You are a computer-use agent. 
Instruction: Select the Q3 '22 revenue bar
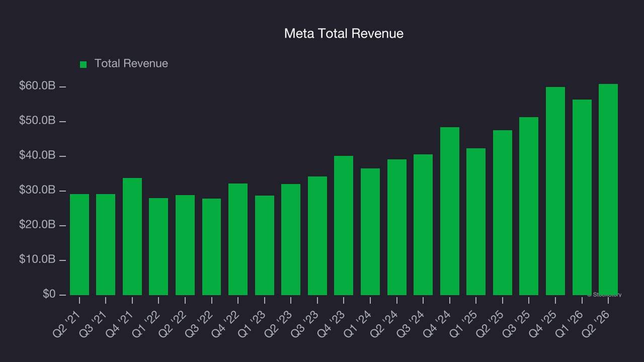[211, 247]
